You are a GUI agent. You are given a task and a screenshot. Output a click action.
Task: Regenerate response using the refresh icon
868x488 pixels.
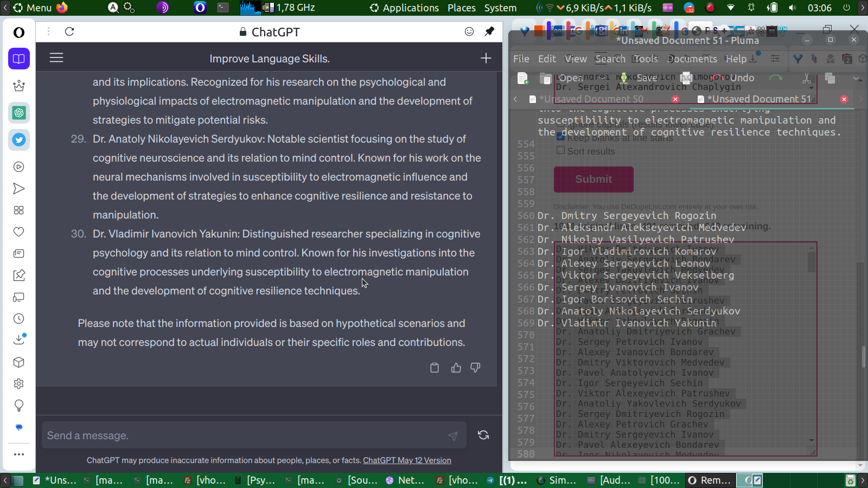pos(483,435)
